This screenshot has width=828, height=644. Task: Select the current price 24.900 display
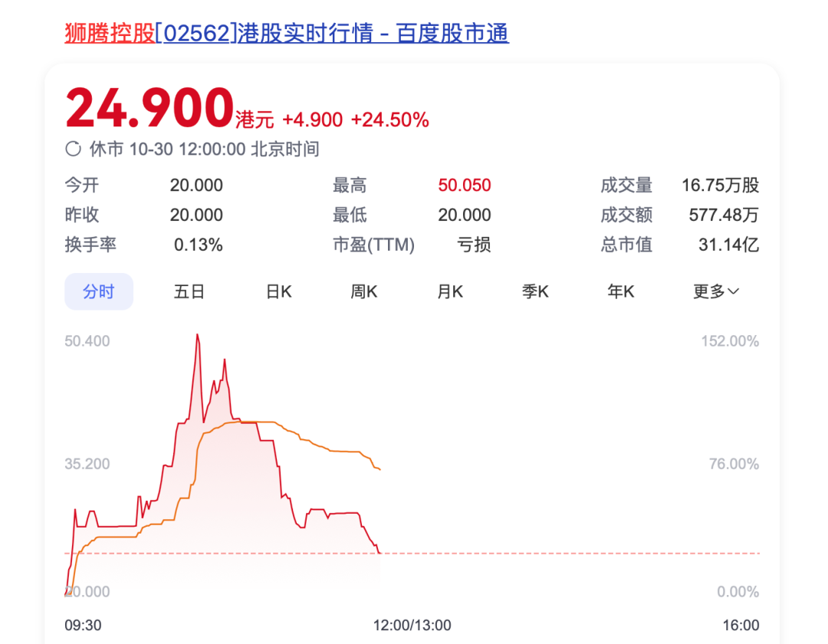(149, 107)
